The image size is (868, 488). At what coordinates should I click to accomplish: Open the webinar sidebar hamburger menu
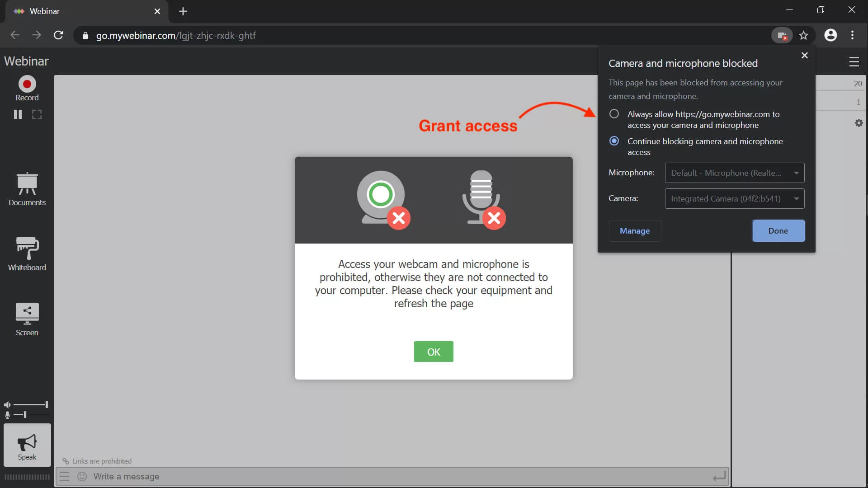[854, 61]
